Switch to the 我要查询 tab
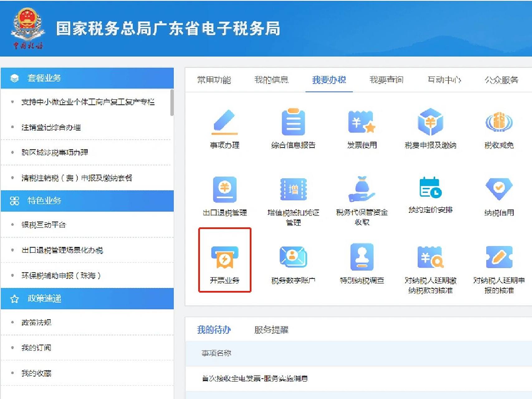 click(386, 80)
